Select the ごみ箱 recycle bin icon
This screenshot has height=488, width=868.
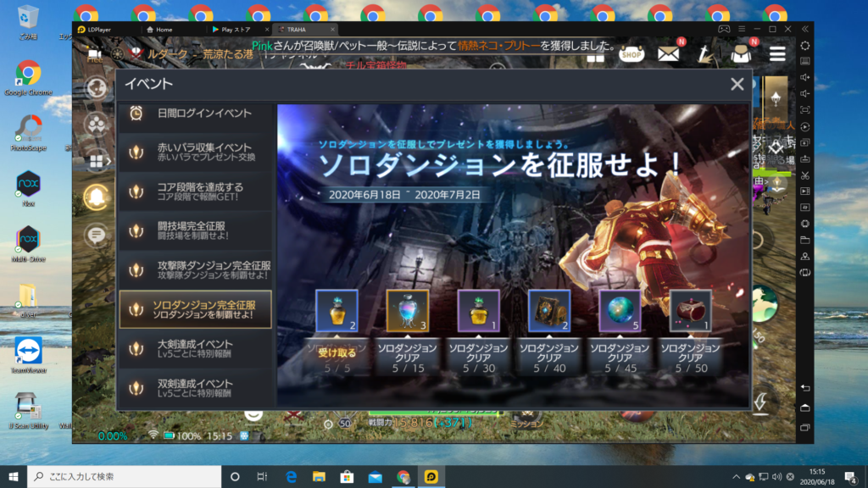click(x=27, y=23)
